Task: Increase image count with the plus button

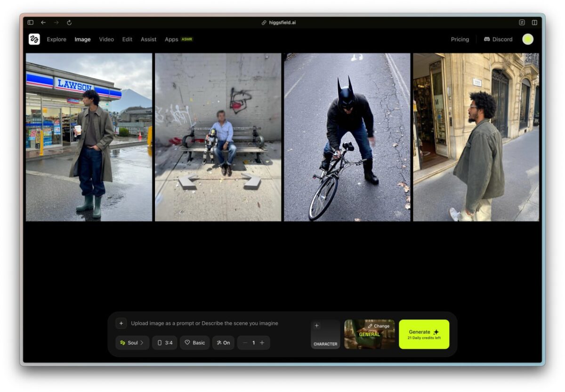Action: point(262,343)
